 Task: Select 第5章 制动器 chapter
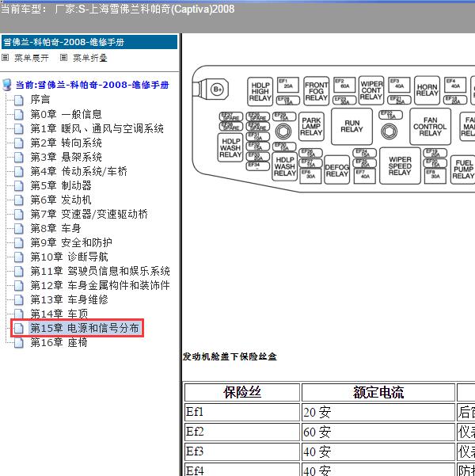(61, 185)
